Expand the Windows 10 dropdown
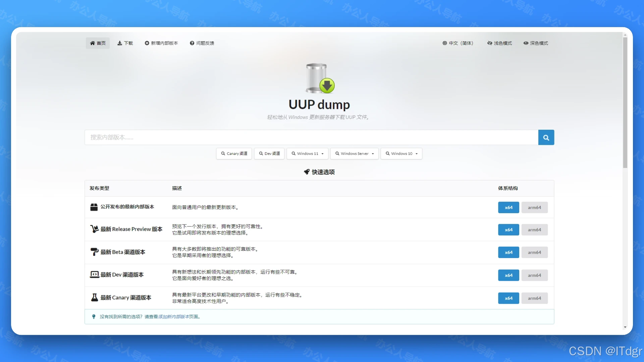The width and height of the screenshot is (644, 362). (x=401, y=154)
